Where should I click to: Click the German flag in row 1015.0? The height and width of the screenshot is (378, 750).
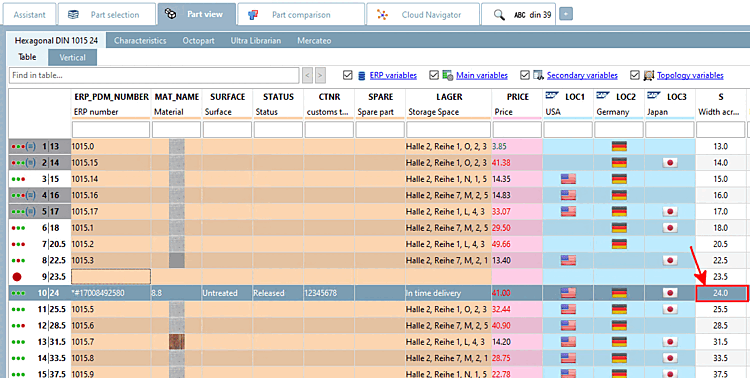pos(619,146)
